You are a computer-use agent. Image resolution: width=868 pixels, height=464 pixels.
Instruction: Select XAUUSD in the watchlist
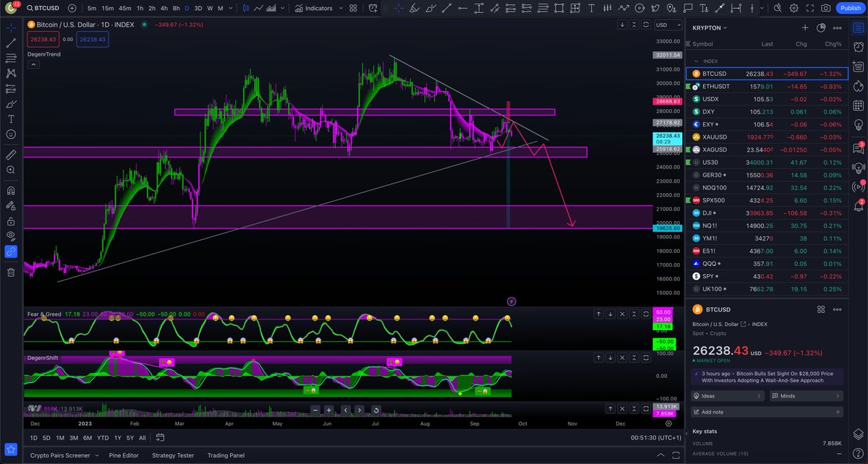coord(767,137)
